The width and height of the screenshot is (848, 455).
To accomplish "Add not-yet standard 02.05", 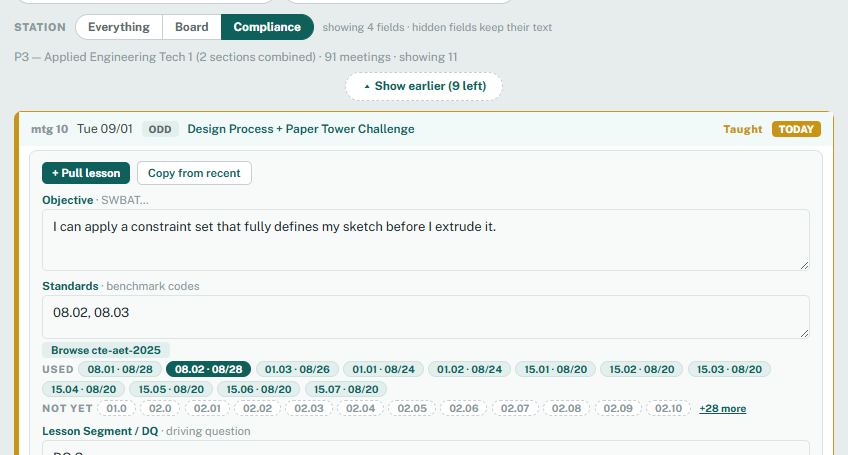I will click(412, 408).
